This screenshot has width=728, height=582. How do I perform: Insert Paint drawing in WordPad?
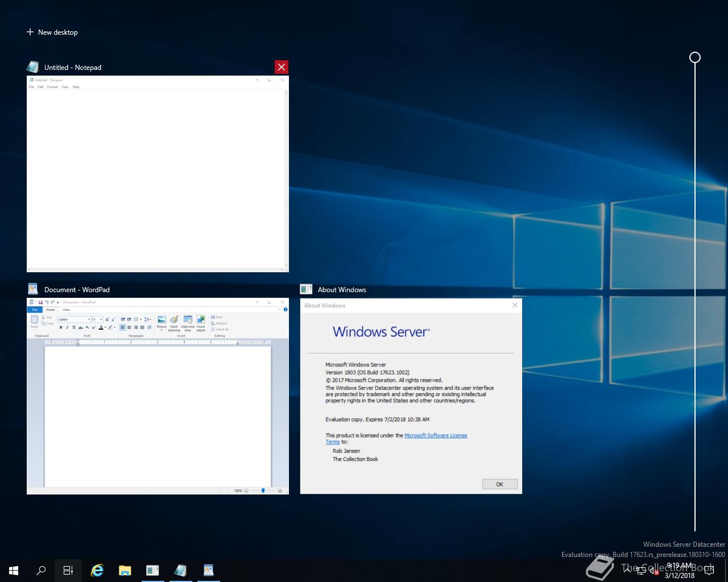174,323
